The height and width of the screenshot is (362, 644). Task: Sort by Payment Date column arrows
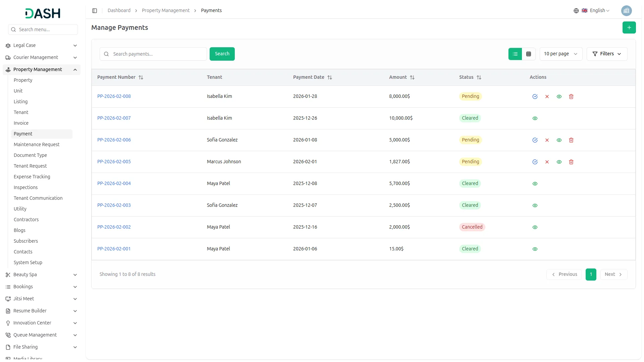click(330, 77)
